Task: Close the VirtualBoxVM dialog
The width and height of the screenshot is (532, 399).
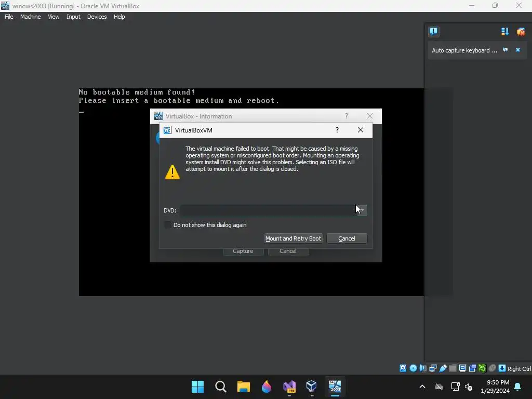Action: 361,130
